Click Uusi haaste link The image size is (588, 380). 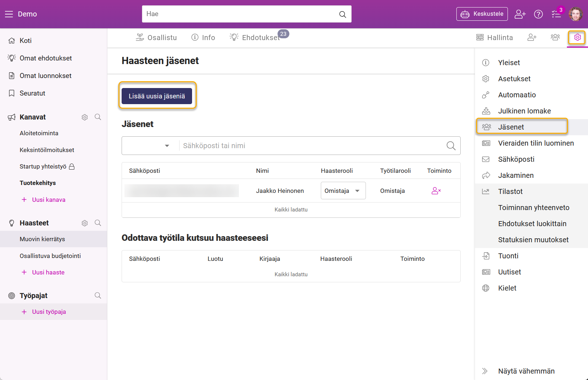(x=48, y=272)
